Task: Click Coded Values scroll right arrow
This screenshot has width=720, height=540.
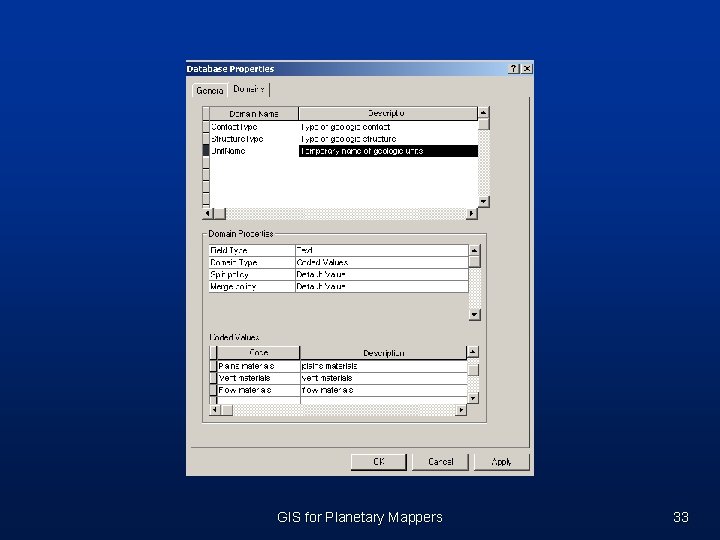Action: [x=461, y=410]
